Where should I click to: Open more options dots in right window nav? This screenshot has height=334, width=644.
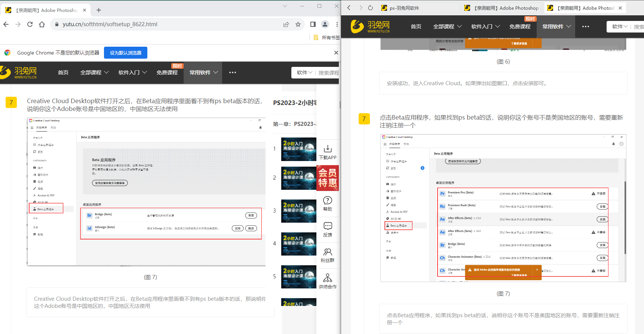point(586,27)
